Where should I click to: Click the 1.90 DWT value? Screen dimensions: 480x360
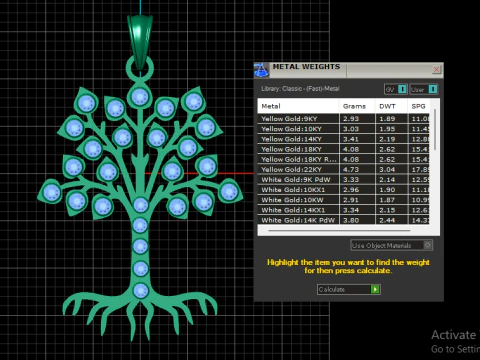(x=387, y=190)
